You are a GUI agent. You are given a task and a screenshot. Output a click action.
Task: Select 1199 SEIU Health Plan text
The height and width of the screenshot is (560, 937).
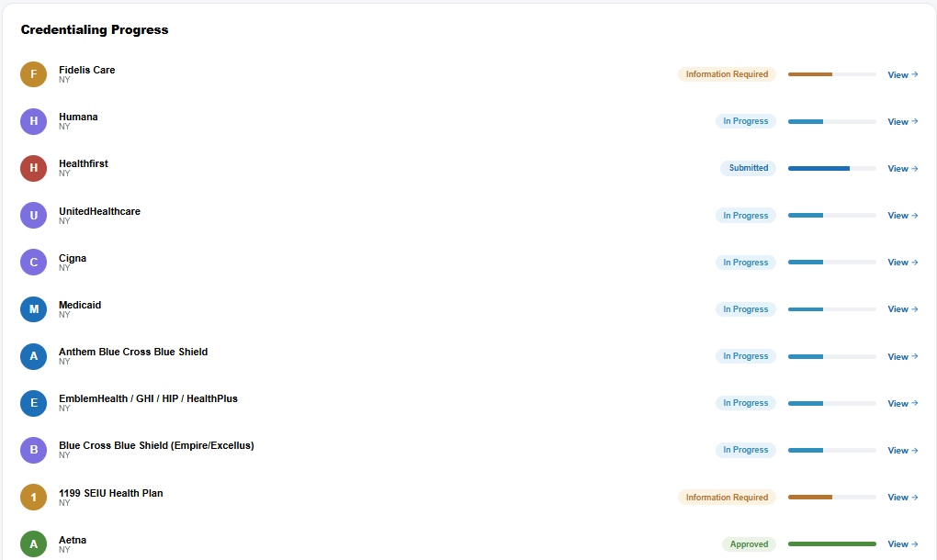110,493
